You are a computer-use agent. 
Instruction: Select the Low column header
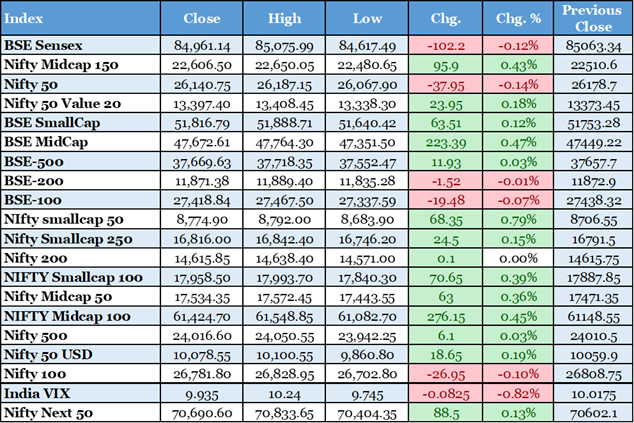tap(368, 18)
